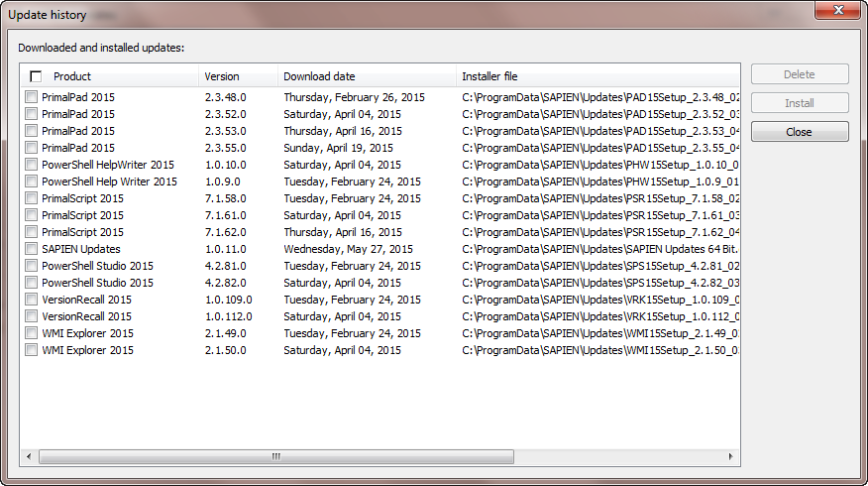868x486 pixels.
Task: Check the PowerShell Studio 2015 4.2.82.0 box
Action: (31, 283)
